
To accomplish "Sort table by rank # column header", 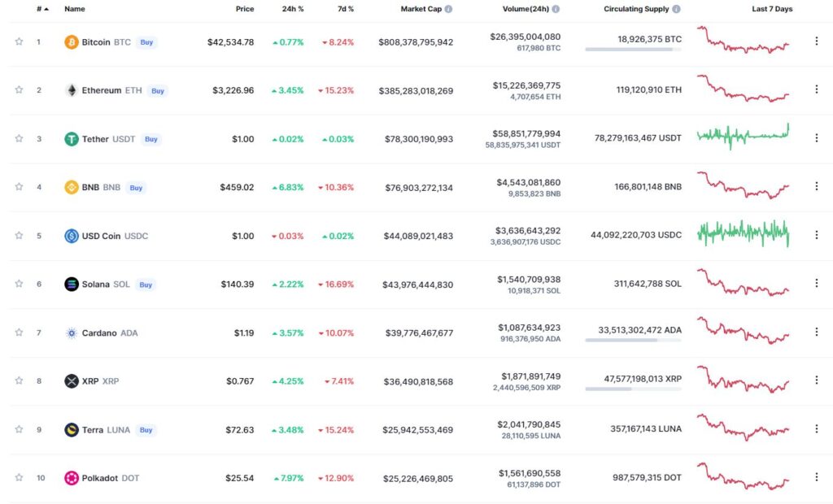I will 42,9.
